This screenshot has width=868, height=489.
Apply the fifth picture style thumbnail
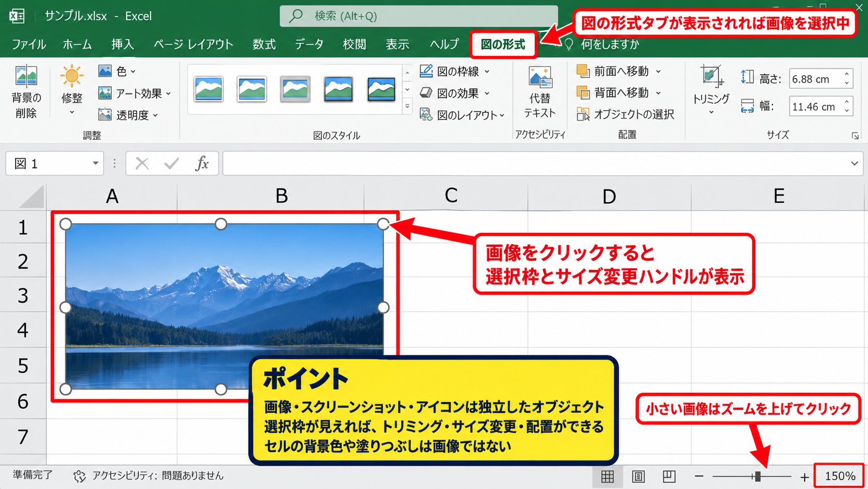381,89
